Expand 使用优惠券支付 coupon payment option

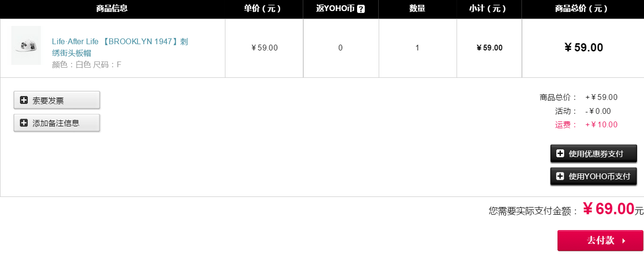tap(594, 154)
